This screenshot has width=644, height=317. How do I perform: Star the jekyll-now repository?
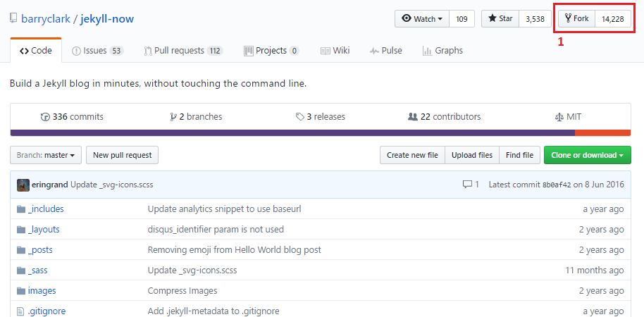(x=500, y=19)
